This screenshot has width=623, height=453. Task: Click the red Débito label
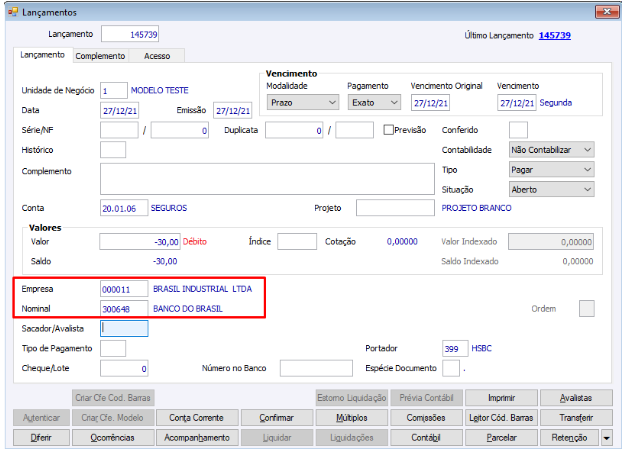(195, 242)
